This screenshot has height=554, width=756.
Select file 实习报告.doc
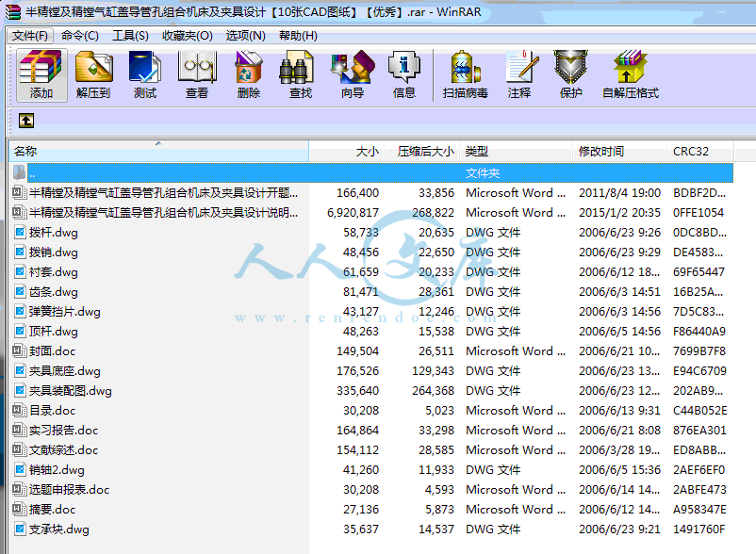point(64,430)
